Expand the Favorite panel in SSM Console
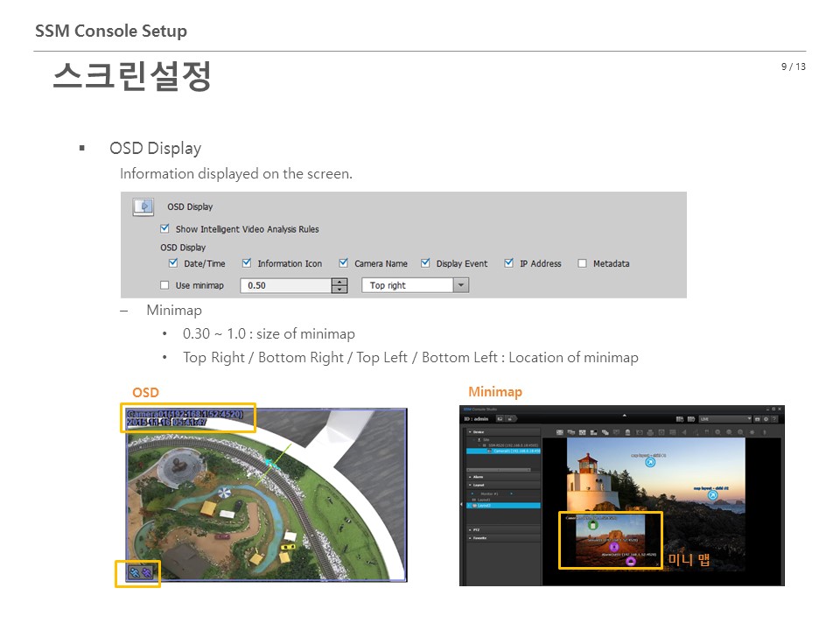Viewport: 840px width, 630px height. click(470, 538)
